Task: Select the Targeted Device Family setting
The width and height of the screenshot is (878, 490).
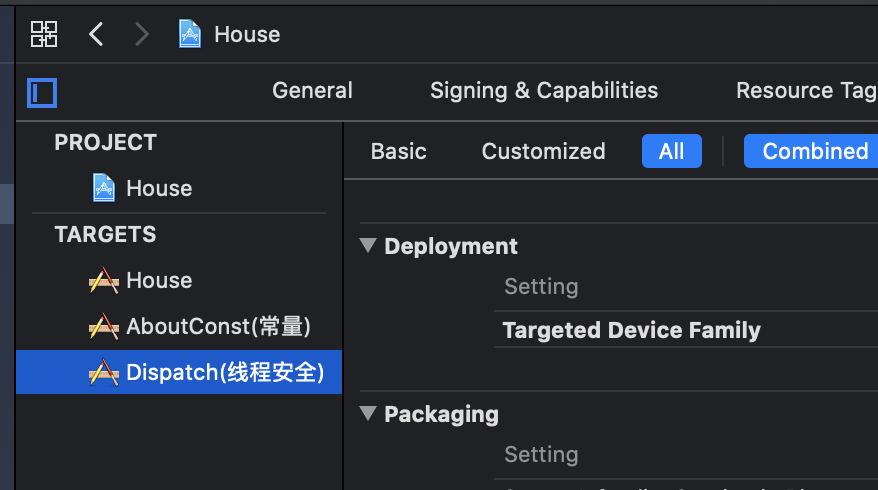Action: 631,330
